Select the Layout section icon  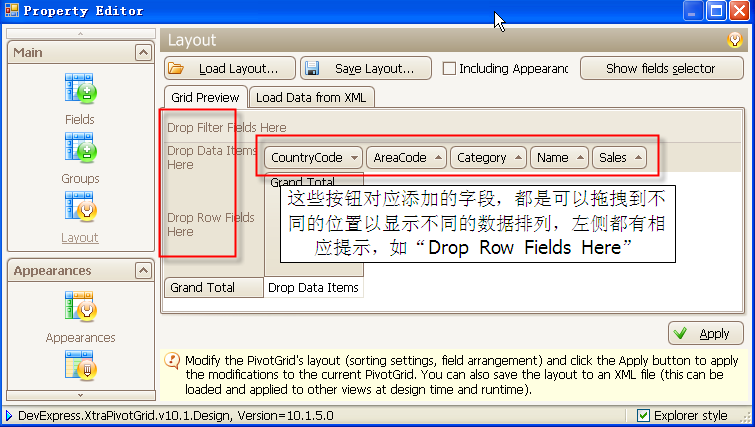click(x=80, y=207)
